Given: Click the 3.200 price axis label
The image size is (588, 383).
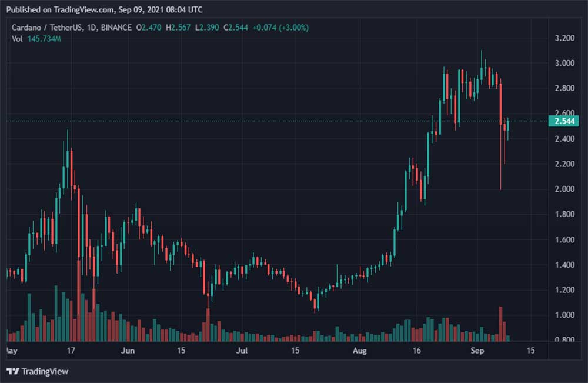Looking at the screenshot, I should (564, 38).
